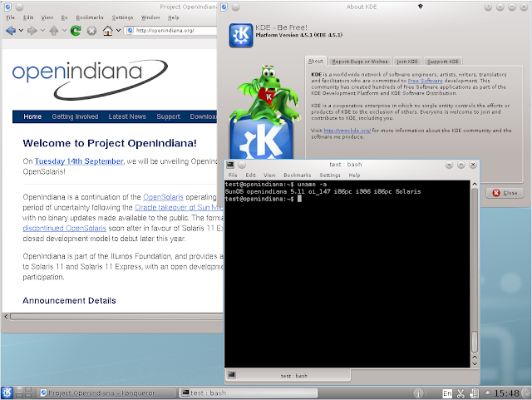This screenshot has height=400, width=532.
Task: Open the KDE Kickoff application launcher
Action: (7, 393)
